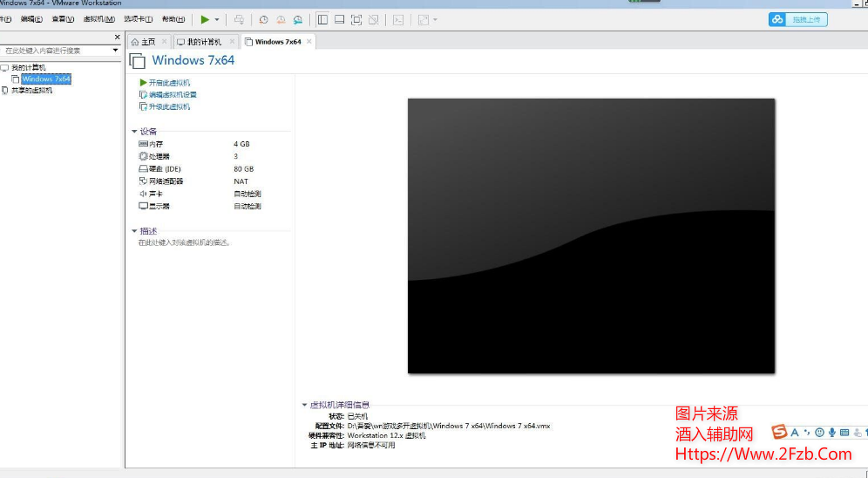This screenshot has height=478, width=868.
Task: Switch to the 我的计算机 tab
Action: [200, 42]
